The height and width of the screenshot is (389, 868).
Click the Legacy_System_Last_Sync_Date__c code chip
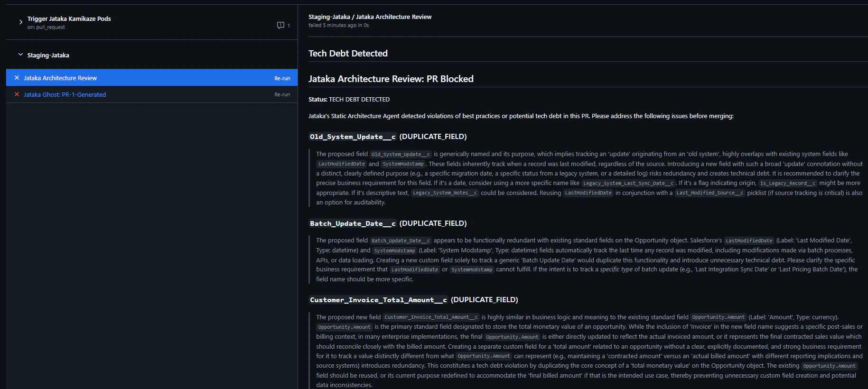tap(628, 183)
